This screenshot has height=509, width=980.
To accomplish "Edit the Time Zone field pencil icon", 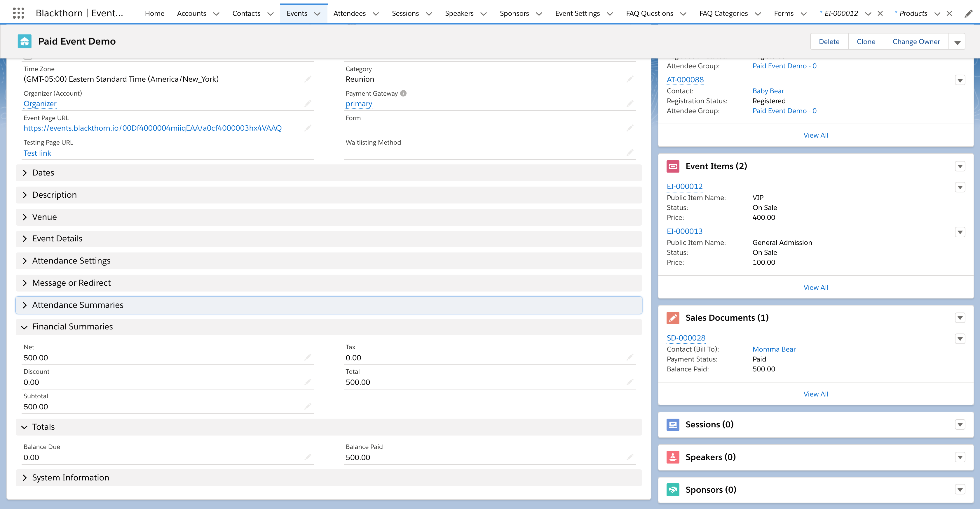I will pos(307,79).
